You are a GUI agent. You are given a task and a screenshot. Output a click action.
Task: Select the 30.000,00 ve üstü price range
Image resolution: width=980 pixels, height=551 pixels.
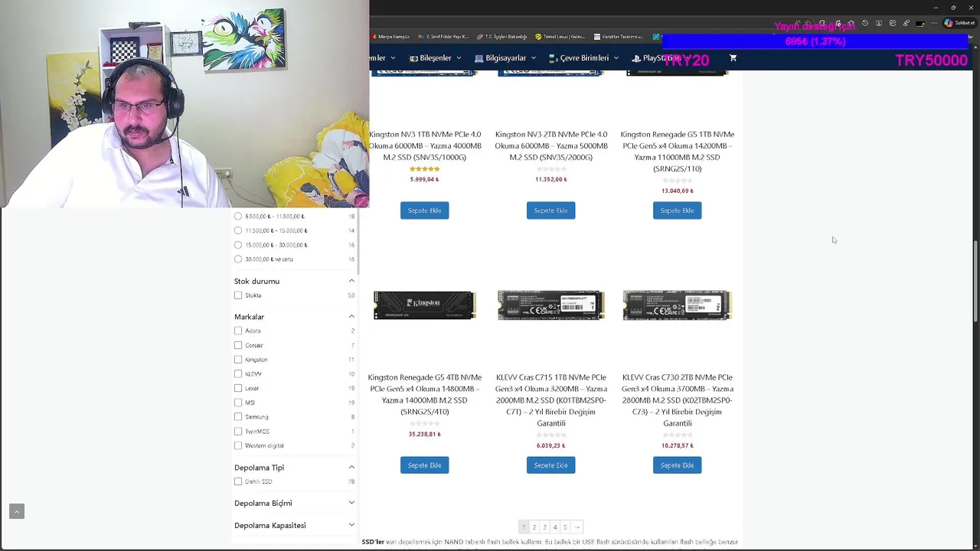click(x=238, y=259)
